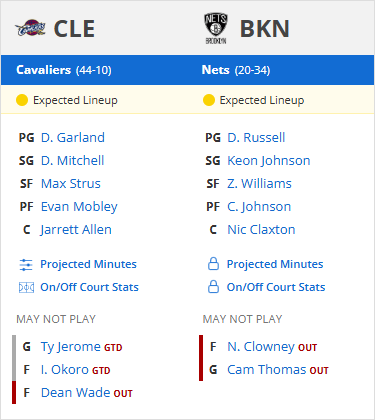
Task: Click the Nets On/Off Court Stats lock icon
Action: (213, 287)
